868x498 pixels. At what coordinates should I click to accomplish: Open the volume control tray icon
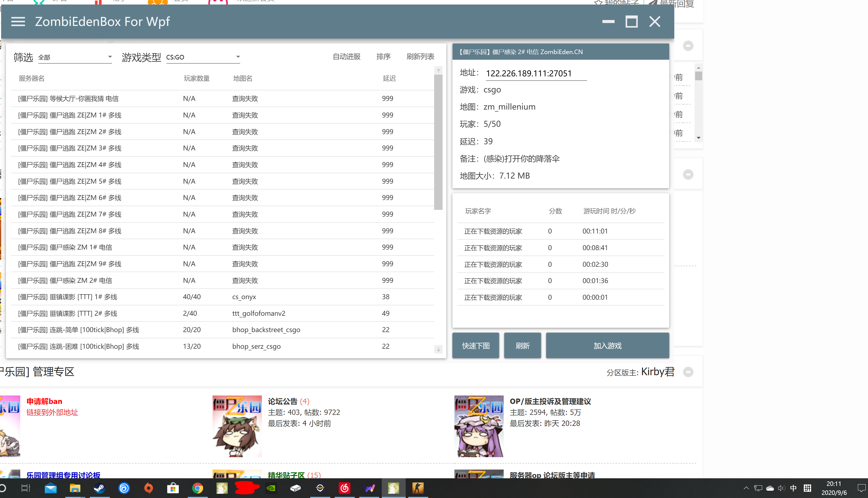point(781,488)
